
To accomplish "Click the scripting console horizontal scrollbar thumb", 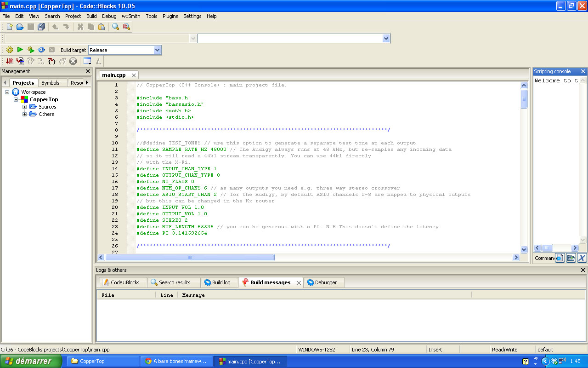I will pyautogui.click(x=547, y=248).
